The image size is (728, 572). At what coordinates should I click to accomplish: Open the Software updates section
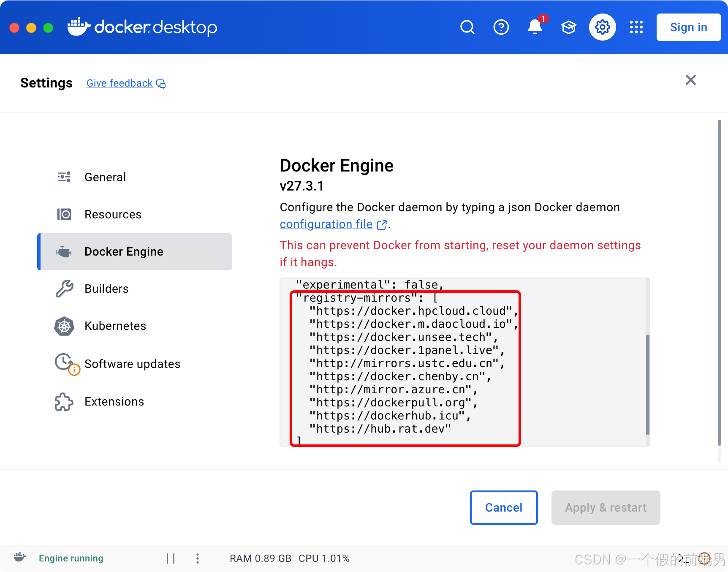click(135, 364)
